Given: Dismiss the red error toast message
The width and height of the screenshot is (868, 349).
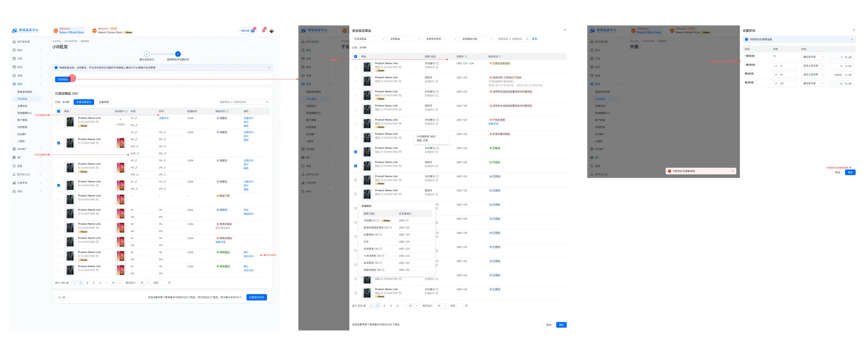Looking at the screenshot, I should (x=732, y=171).
